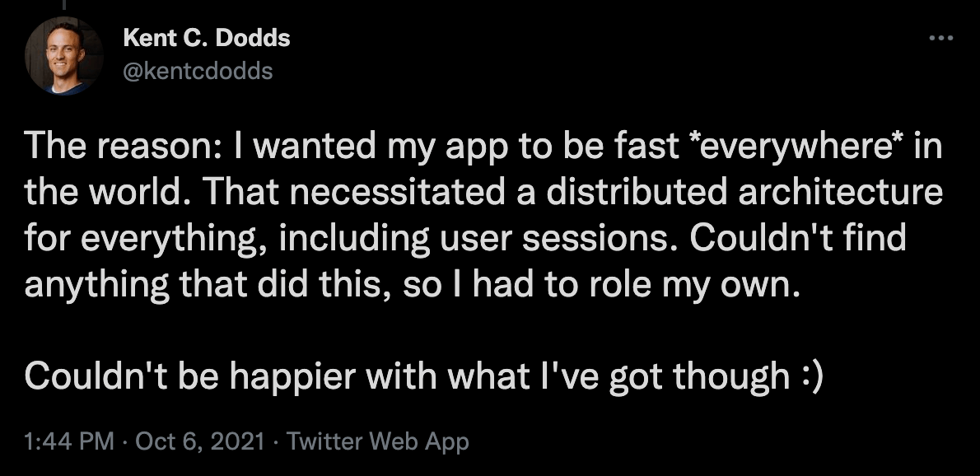Click the @kentcdodds handle
980x476 pixels.
tap(197, 71)
